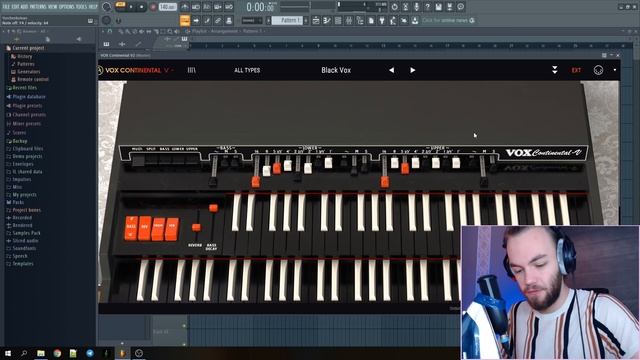Open the OPTIONS menu

[x=67, y=7]
